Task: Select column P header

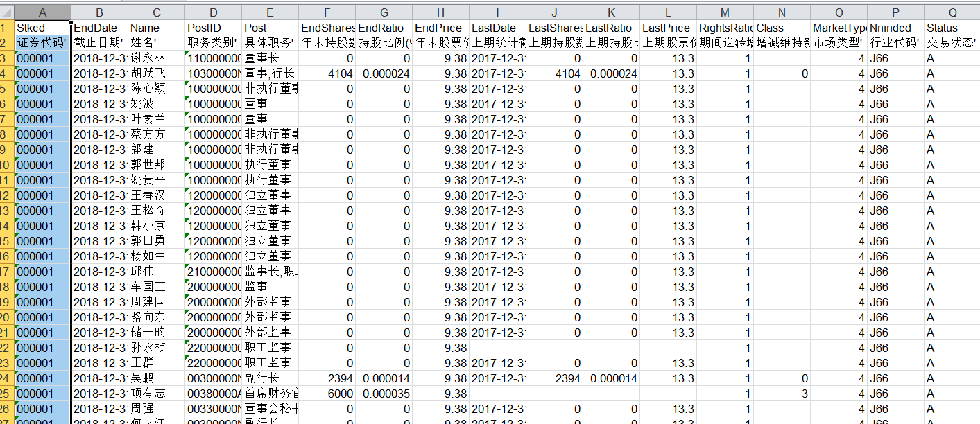Action: [x=896, y=12]
